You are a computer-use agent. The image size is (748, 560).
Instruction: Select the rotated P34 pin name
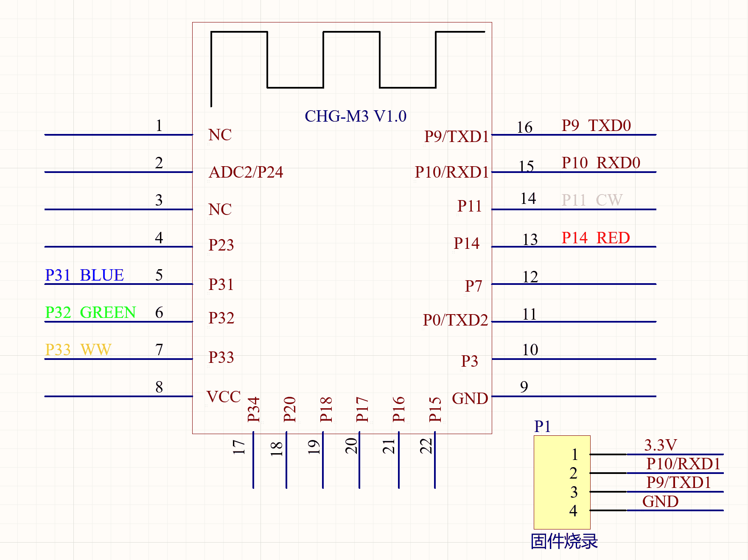click(253, 410)
